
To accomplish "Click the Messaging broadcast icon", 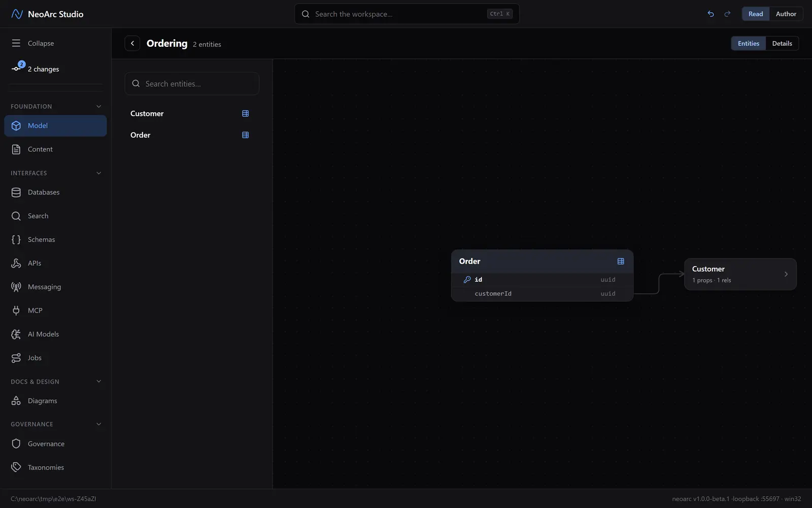I will point(16,287).
